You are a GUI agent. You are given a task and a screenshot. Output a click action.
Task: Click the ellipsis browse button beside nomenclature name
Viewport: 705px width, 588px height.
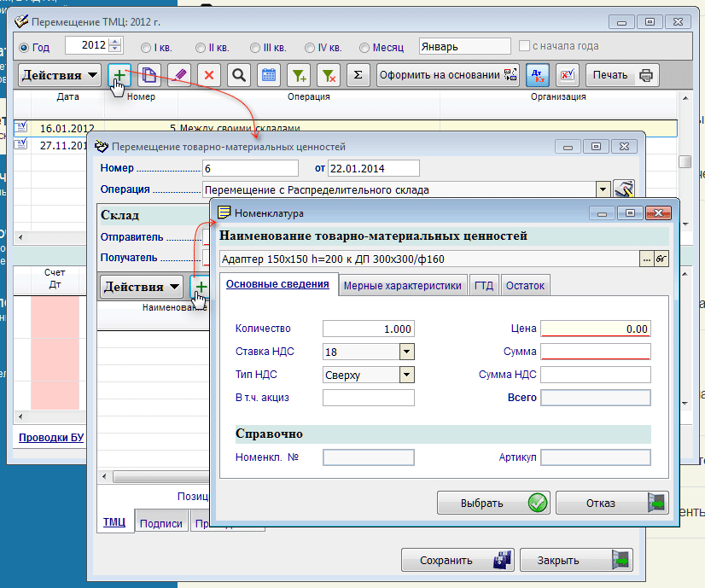(x=646, y=259)
